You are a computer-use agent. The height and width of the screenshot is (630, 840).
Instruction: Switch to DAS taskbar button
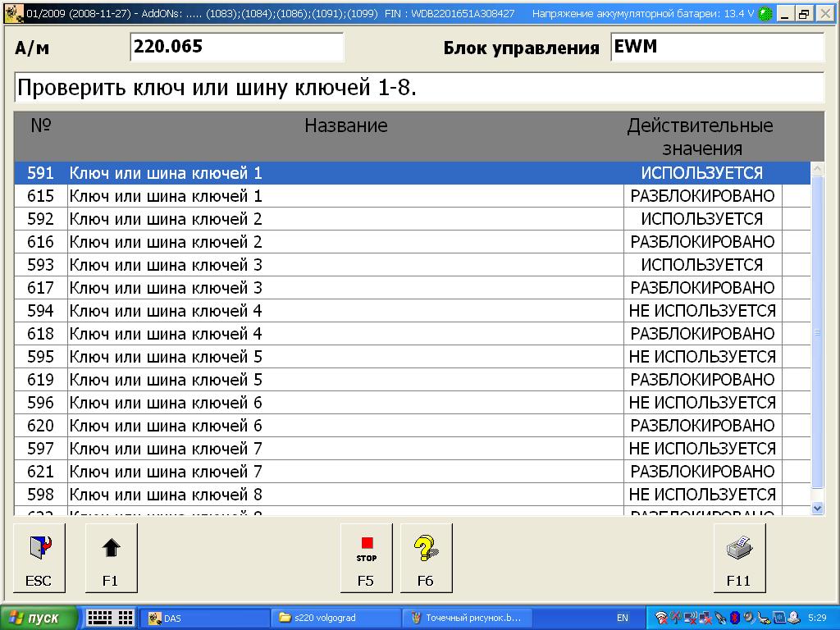point(204,618)
